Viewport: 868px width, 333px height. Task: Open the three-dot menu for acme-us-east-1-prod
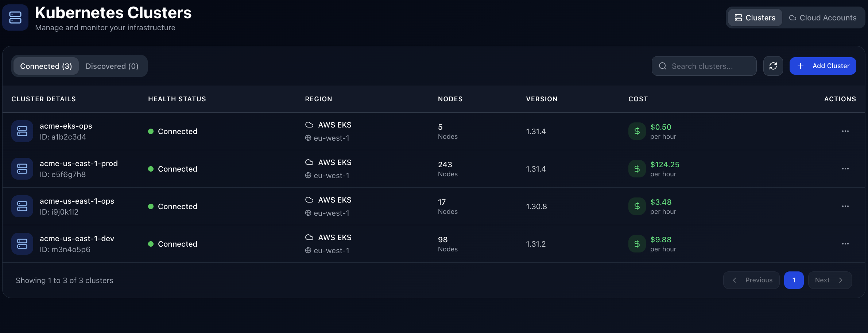[845, 169]
